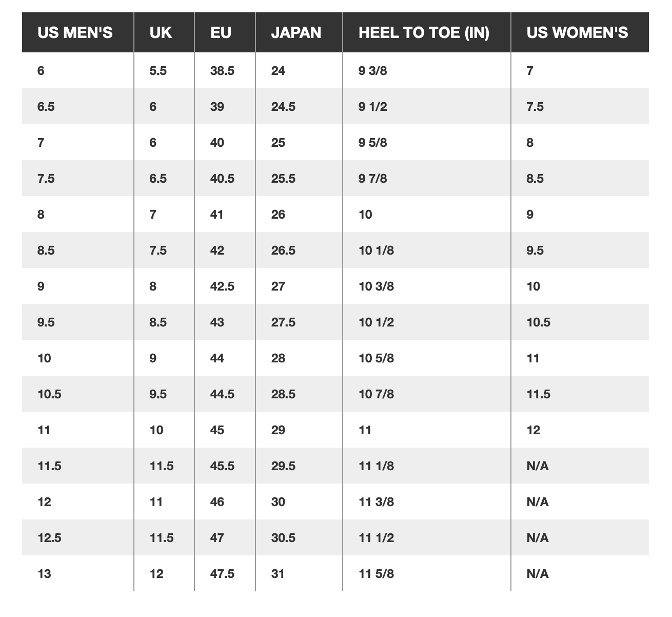Select the Japan size 26 cell
672x617 pixels.
(278, 215)
